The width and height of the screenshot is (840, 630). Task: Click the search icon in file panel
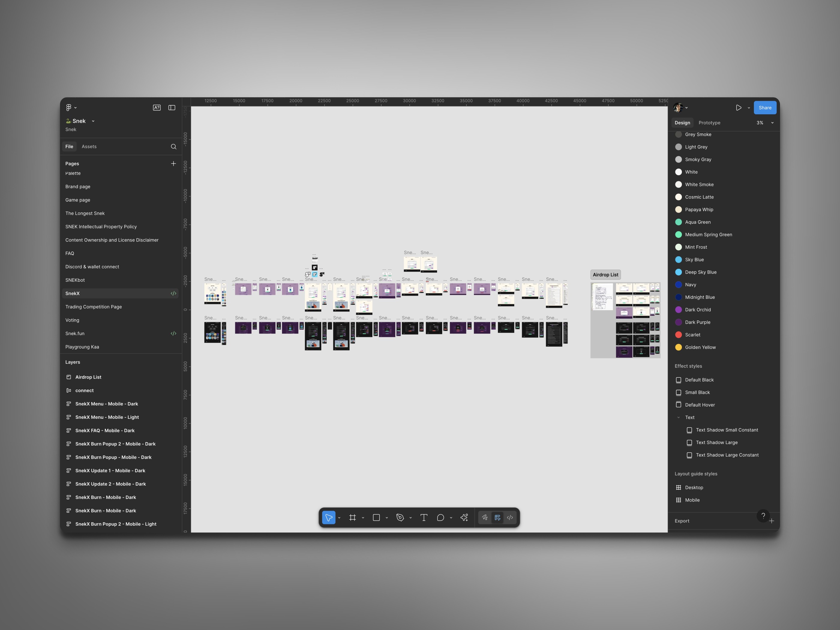[173, 147]
